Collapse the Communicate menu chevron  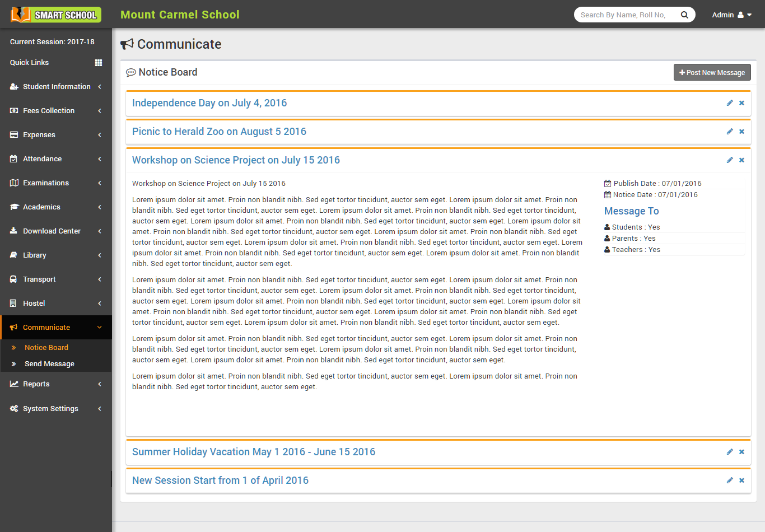[100, 327]
